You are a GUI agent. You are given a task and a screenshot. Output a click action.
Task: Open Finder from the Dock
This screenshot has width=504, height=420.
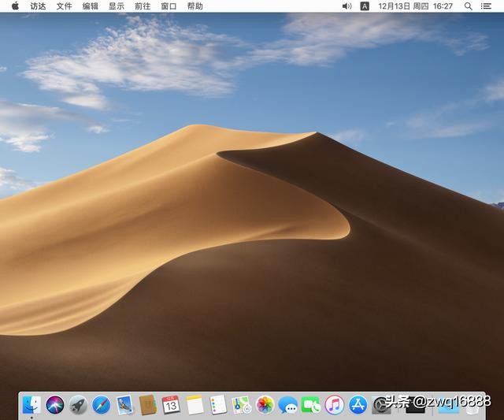(31, 405)
